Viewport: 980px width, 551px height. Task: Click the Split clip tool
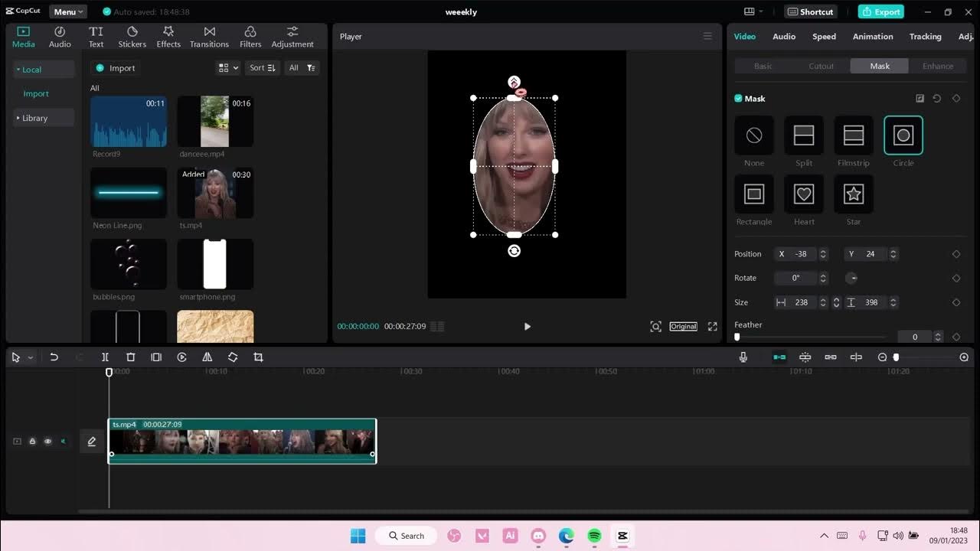(x=105, y=357)
